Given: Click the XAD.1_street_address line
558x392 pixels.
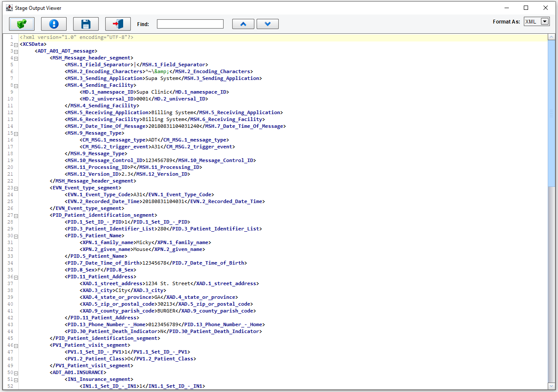Looking at the screenshot, I should [x=169, y=283].
